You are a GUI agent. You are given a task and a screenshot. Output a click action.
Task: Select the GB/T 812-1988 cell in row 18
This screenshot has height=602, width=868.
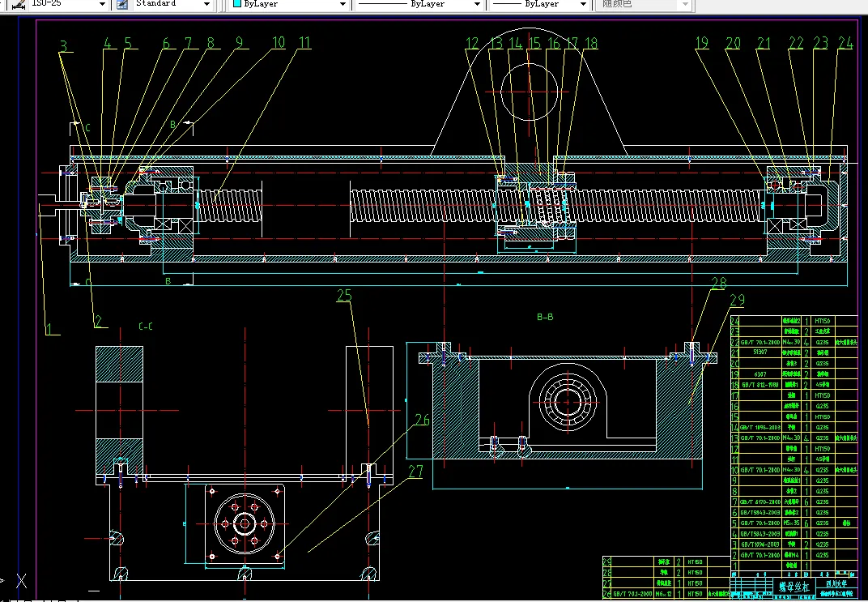coord(760,384)
